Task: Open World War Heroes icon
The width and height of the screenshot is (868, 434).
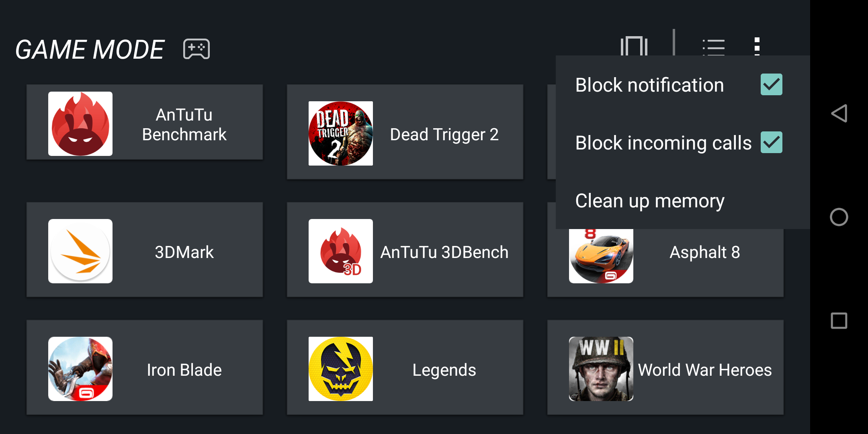Action: [601, 369]
